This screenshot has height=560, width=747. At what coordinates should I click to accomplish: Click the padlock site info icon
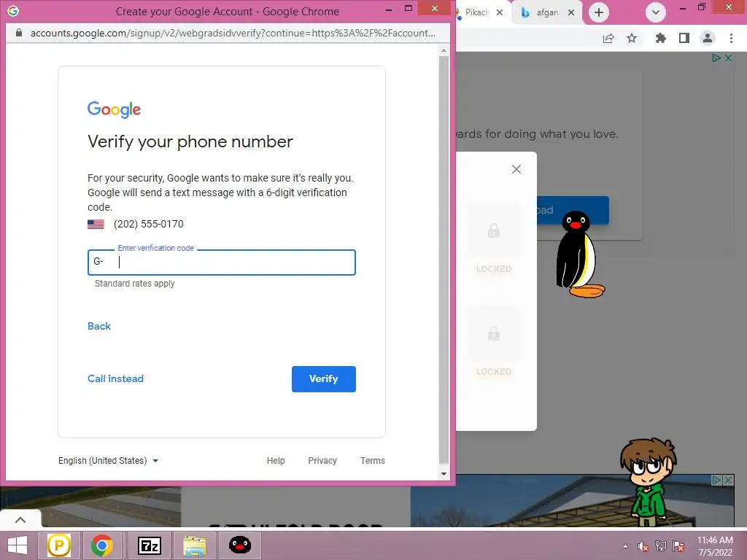point(19,33)
